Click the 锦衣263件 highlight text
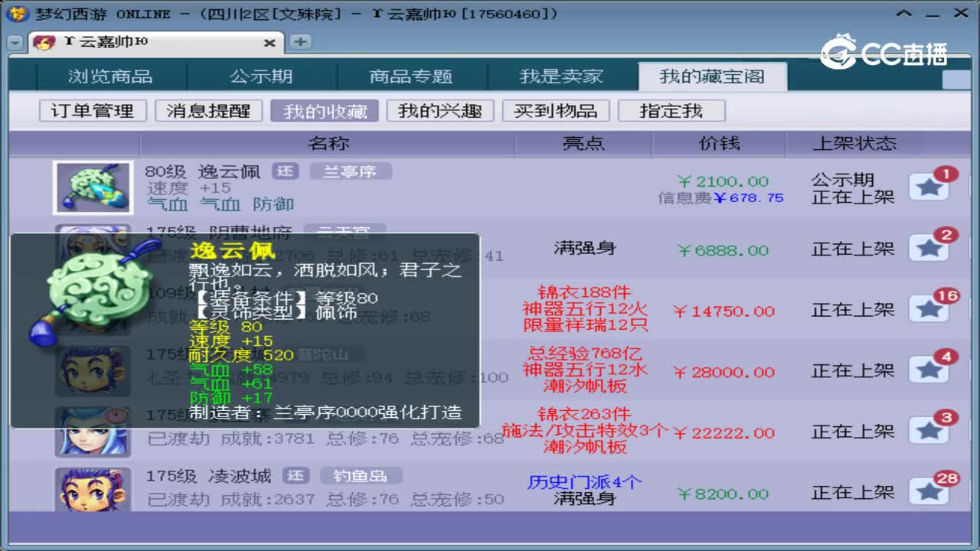Screen dimensions: 980x551 (x=584, y=414)
